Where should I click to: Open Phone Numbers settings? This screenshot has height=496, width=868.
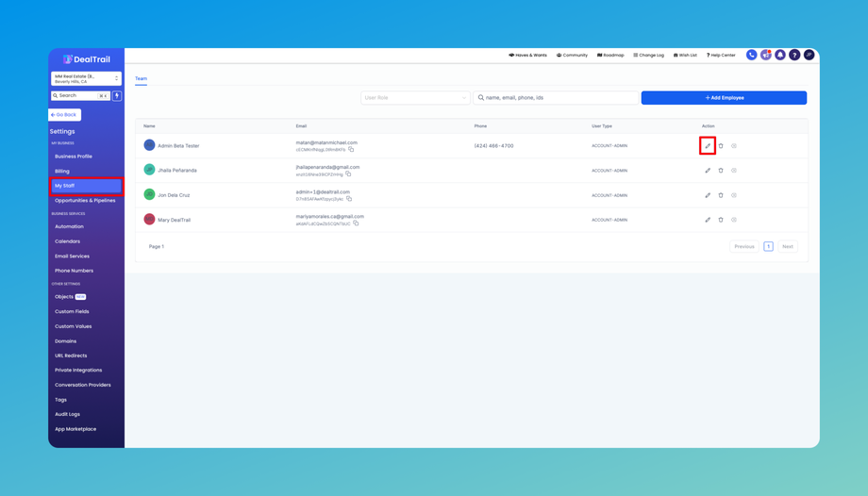click(74, 271)
